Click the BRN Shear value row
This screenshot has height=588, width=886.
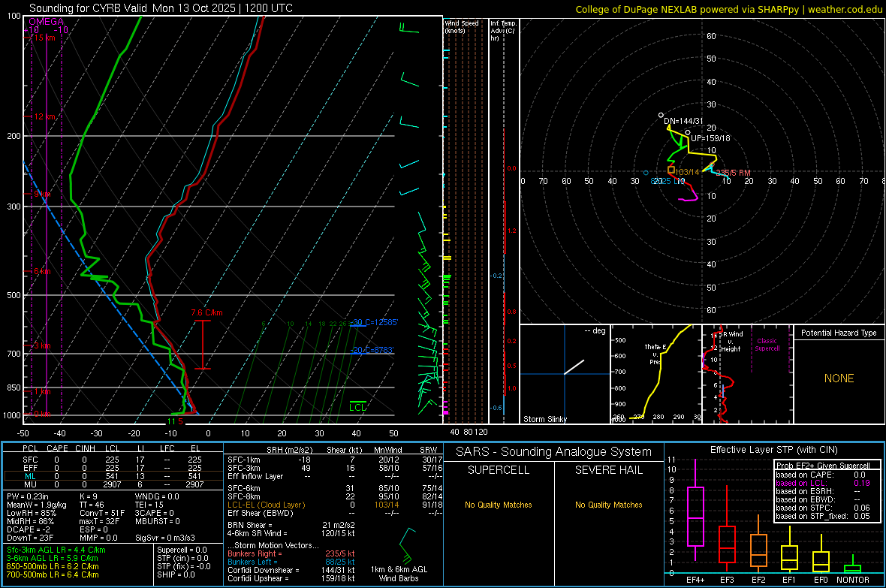(x=291, y=525)
